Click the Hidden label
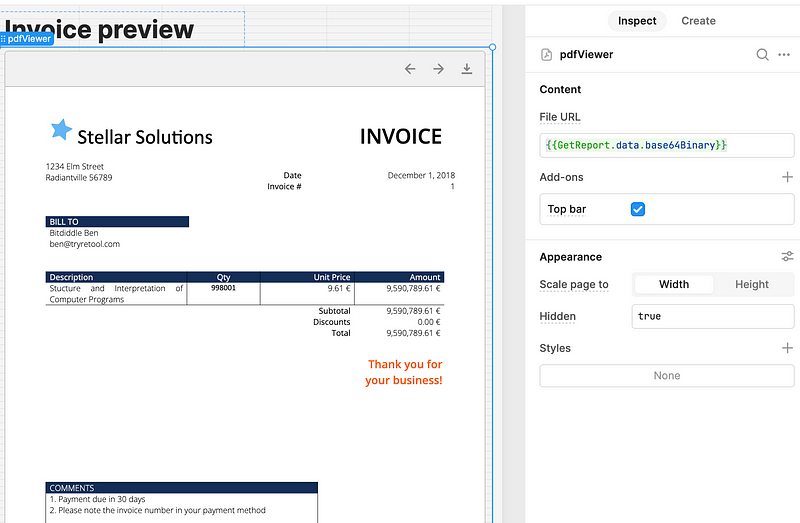 [x=558, y=316]
